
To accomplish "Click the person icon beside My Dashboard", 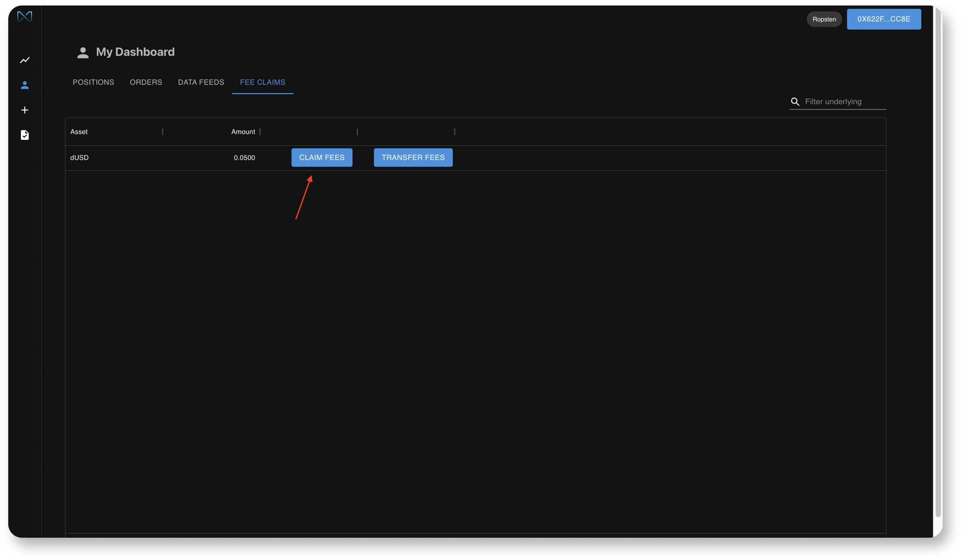I will tap(83, 53).
